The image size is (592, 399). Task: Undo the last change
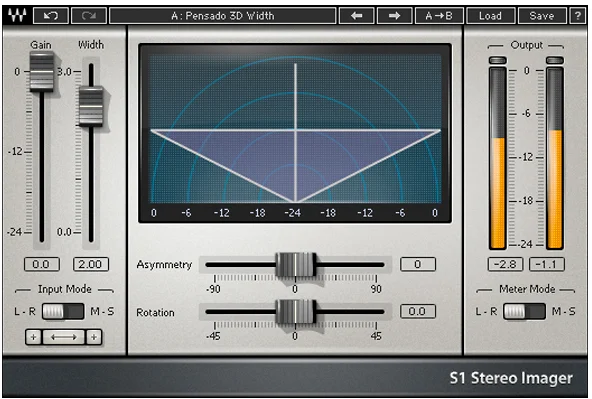point(51,16)
